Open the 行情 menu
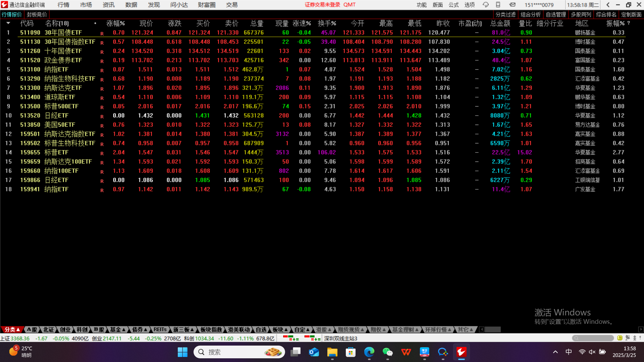 pos(63,5)
